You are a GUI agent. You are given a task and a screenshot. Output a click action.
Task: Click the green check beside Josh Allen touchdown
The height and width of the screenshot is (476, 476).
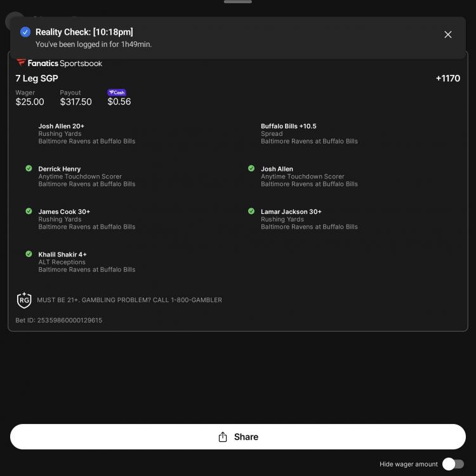(251, 169)
